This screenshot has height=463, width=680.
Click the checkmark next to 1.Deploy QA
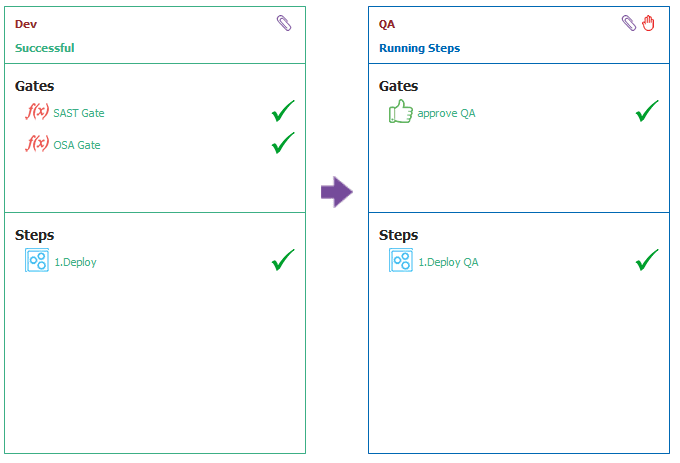pyautogui.click(x=647, y=260)
